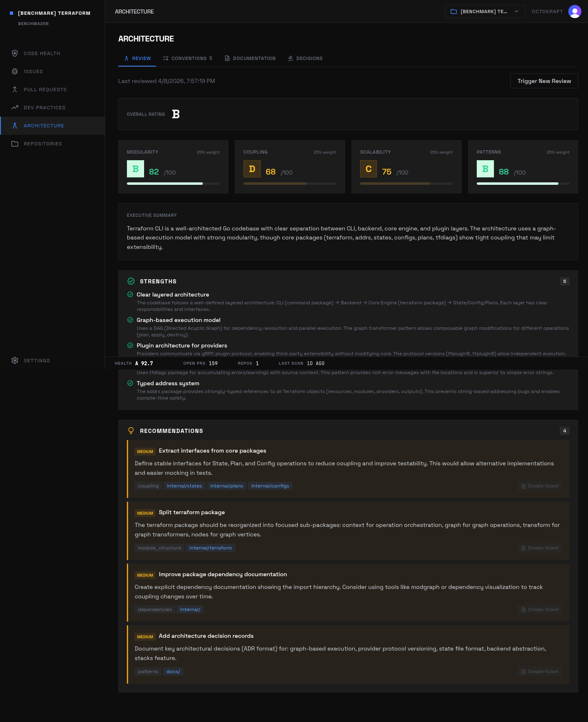Image resolution: width=588 pixels, height=722 pixels.
Task: Click check icon beside Clear layered architecture
Action: tap(130, 294)
